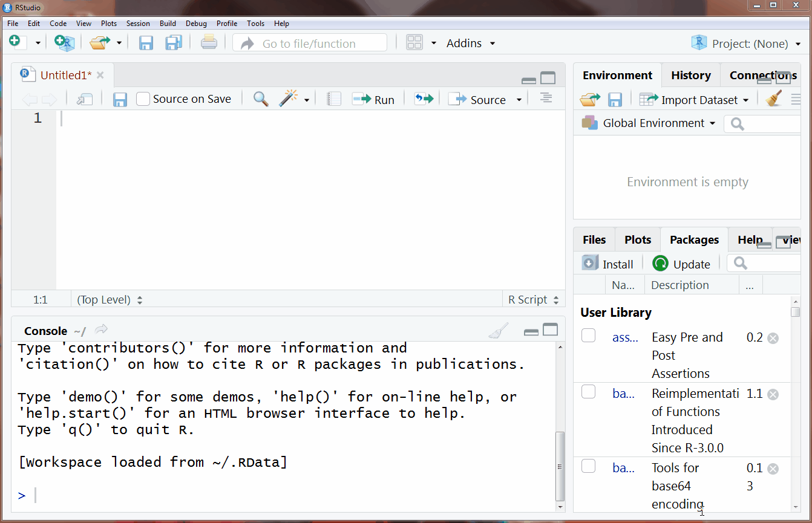
Task: Open the Tools menu
Action: coord(255,24)
